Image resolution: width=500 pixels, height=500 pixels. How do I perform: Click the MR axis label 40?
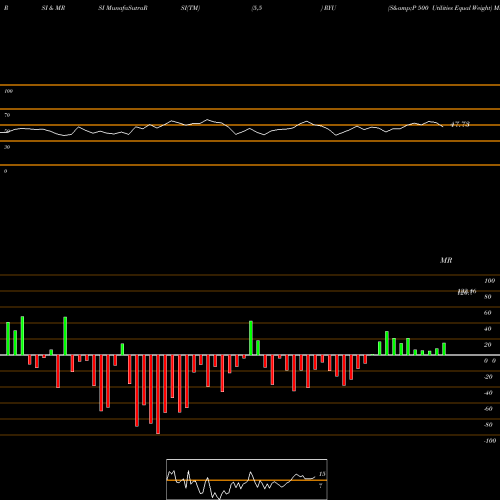coord(488,329)
